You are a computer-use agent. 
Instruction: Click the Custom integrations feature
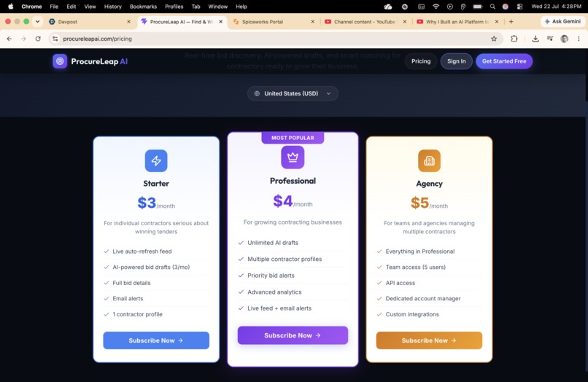point(412,314)
